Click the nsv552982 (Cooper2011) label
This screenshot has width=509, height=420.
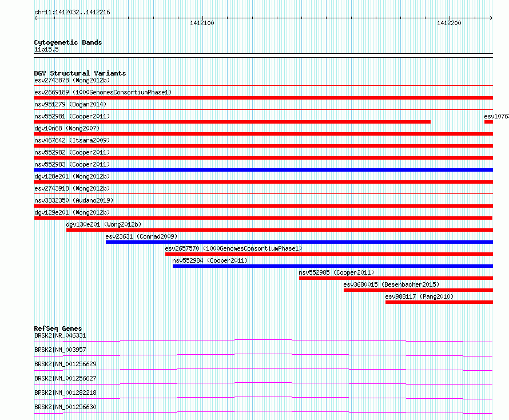pyautogui.click(x=72, y=152)
